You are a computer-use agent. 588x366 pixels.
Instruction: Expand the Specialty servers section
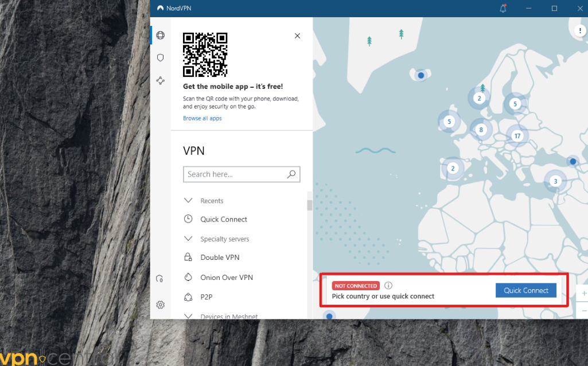(189, 239)
